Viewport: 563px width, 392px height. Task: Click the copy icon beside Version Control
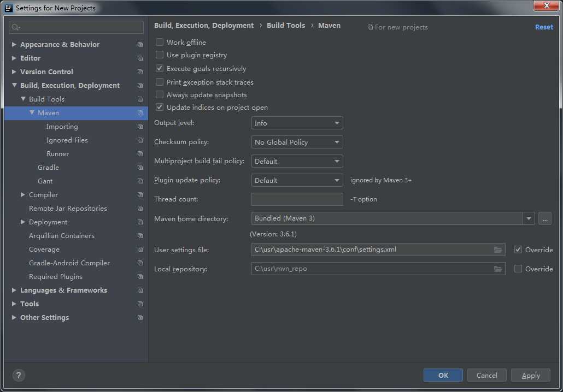(140, 72)
